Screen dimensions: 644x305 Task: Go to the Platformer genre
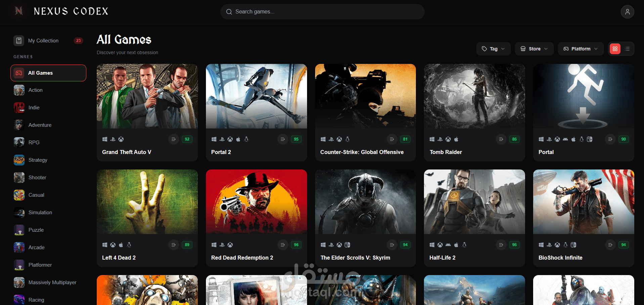tap(48, 265)
